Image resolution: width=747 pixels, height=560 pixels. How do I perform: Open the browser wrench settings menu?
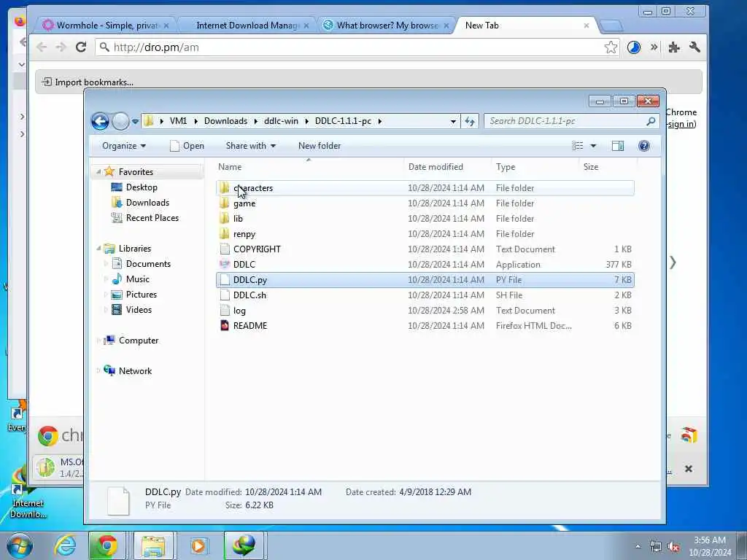pos(694,47)
